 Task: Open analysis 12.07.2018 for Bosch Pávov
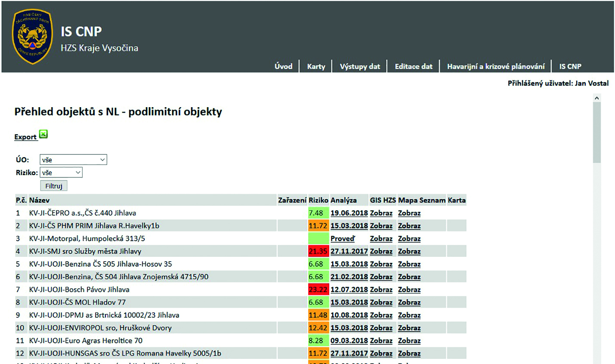[349, 290]
